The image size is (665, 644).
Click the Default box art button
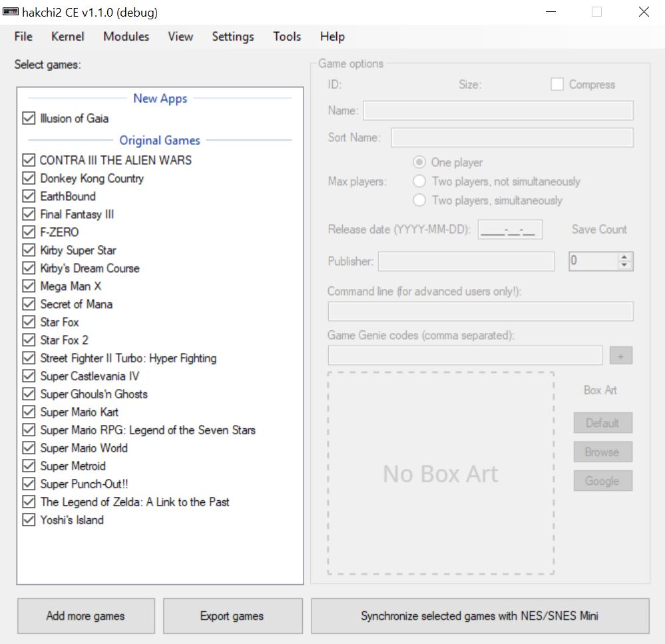coord(602,422)
